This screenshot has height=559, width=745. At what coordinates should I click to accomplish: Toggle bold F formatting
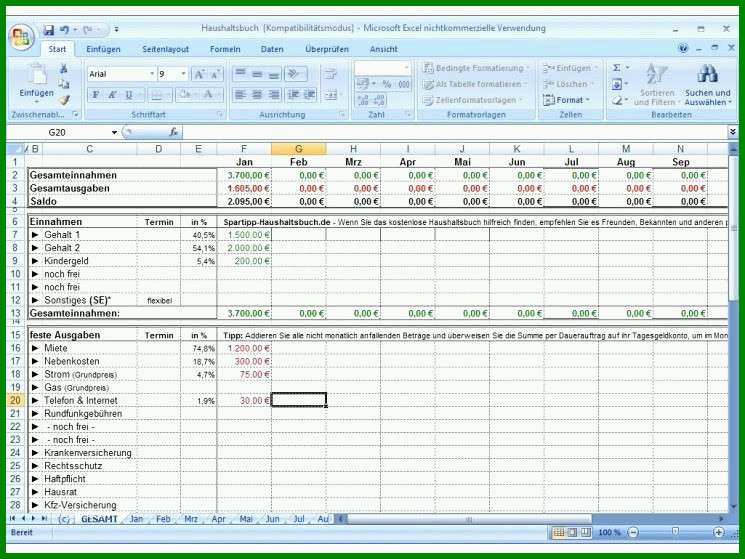coord(96,95)
